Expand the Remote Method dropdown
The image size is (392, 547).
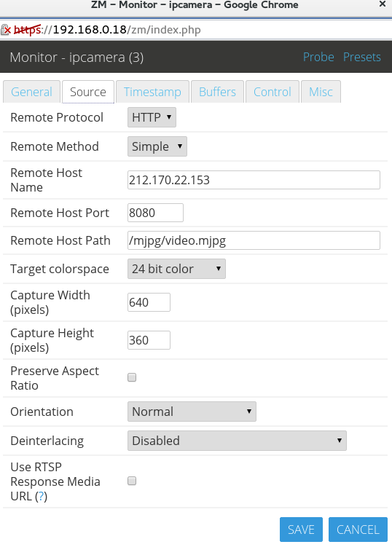click(x=157, y=146)
